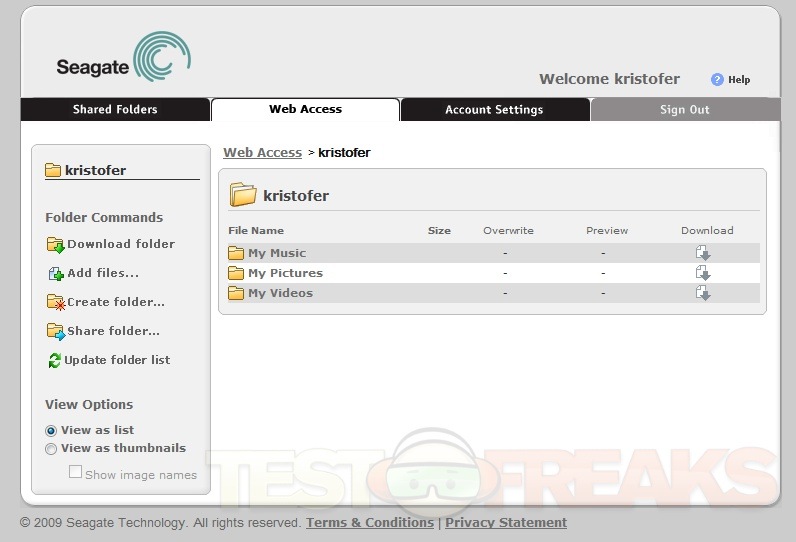Open Help via the question mark icon
This screenshot has width=796, height=542.
pyautogui.click(x=717, y=80)
